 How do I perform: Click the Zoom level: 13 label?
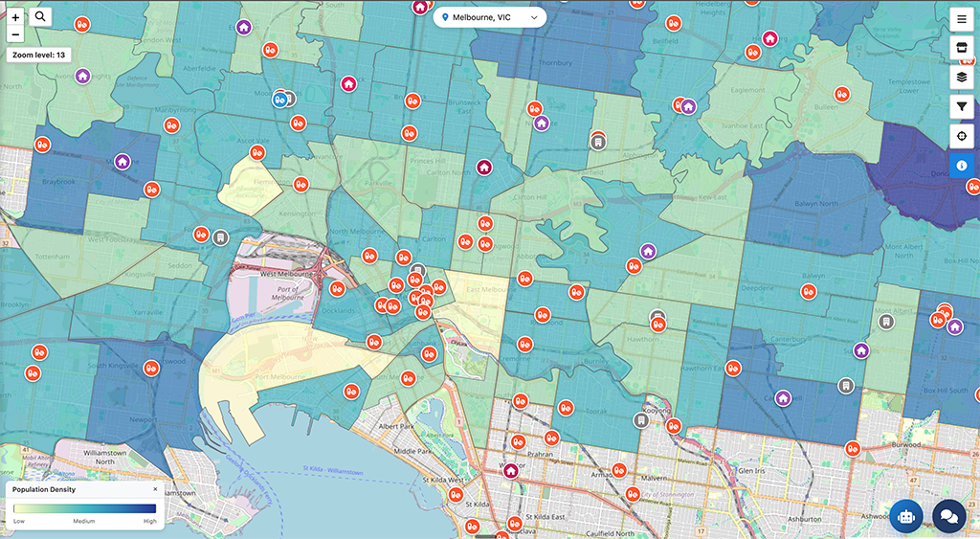point(39,56)
